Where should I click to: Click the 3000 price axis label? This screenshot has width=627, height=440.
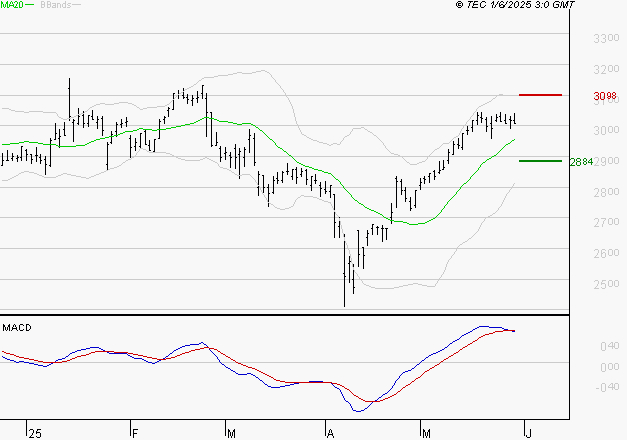[606, 130]
